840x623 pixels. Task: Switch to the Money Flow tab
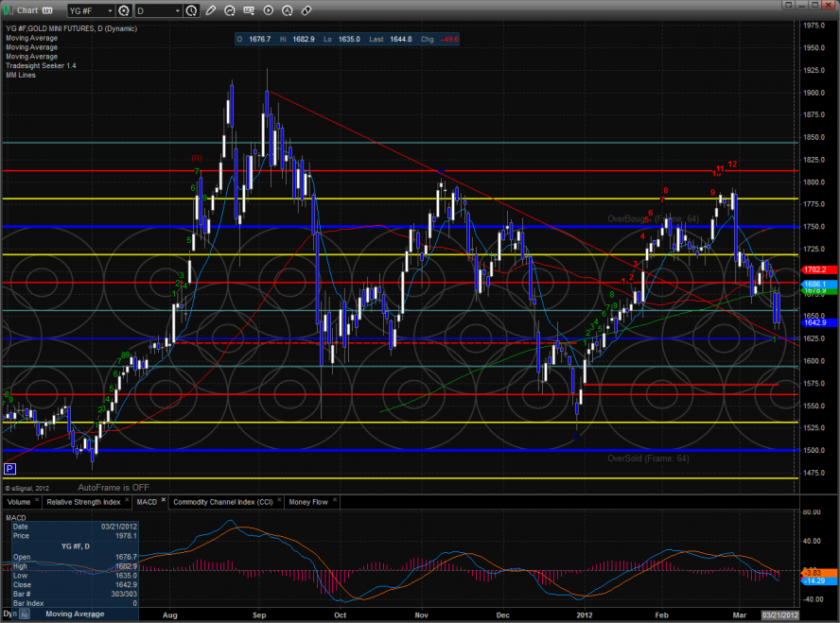click(x=307, y=502)
